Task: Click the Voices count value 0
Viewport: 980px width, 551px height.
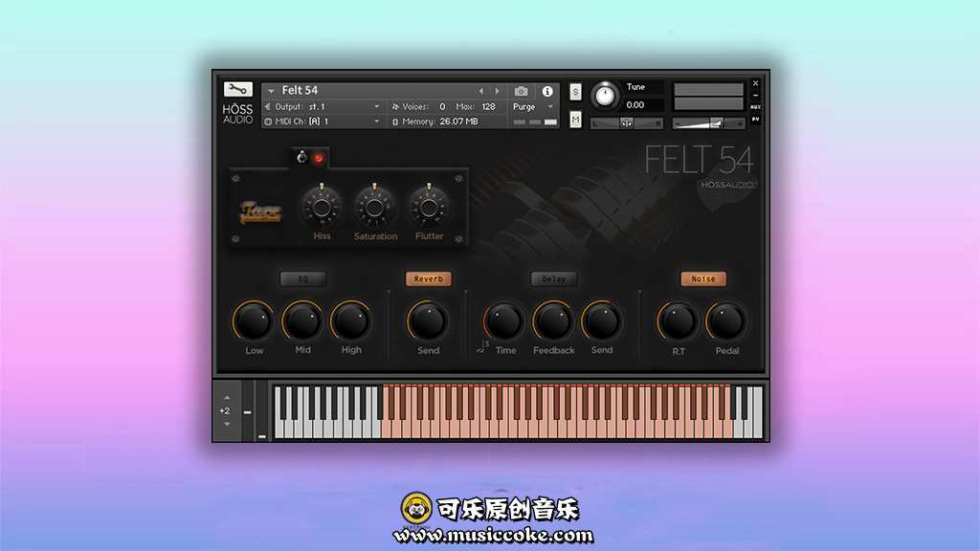Action: (x=442, y=107)
